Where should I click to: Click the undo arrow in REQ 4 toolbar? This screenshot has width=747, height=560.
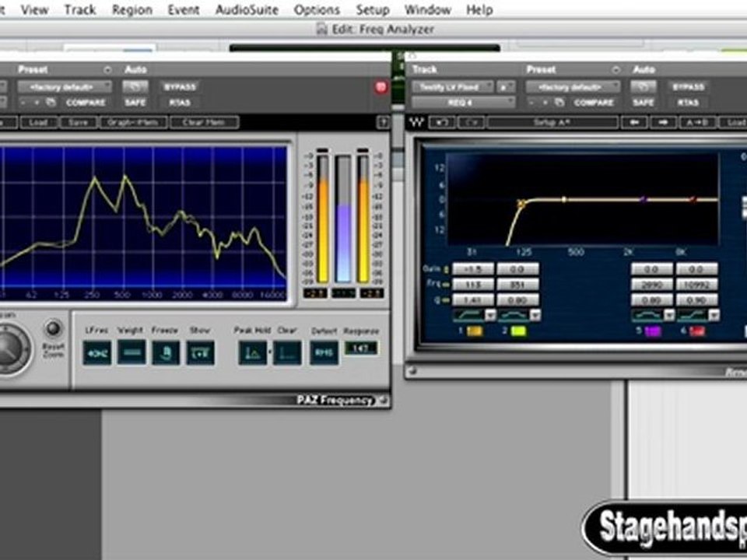pos(442,122)
